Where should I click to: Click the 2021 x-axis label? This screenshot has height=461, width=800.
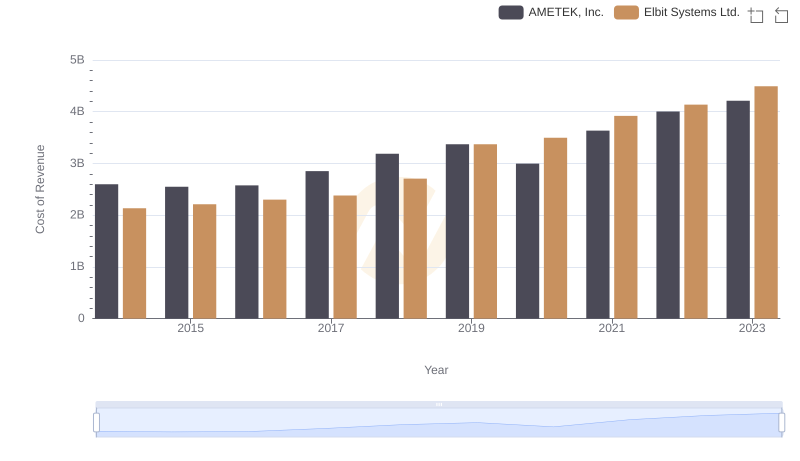pyautogui.click(x=612, y=328)
